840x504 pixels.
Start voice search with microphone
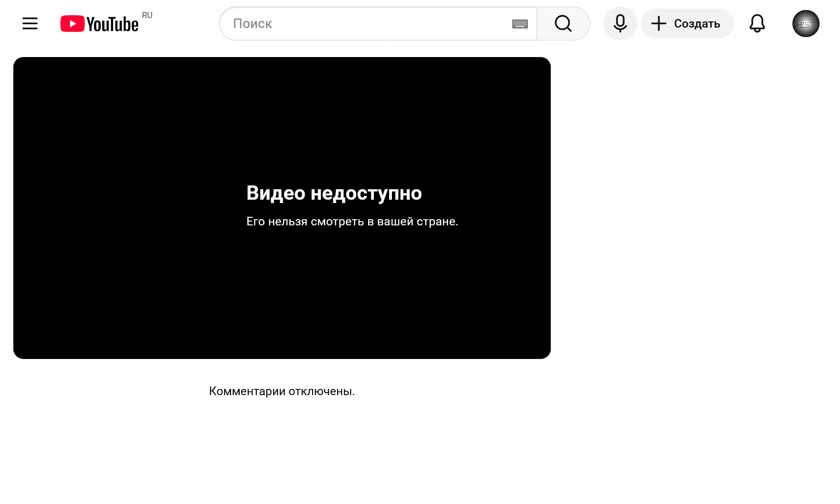[620, 23]
